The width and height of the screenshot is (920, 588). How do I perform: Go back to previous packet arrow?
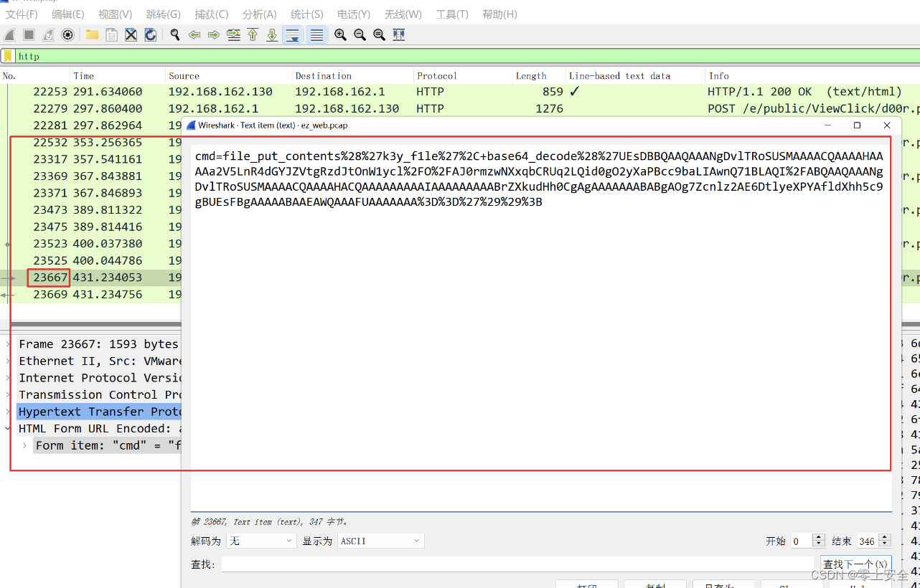(x=194, y=34)
